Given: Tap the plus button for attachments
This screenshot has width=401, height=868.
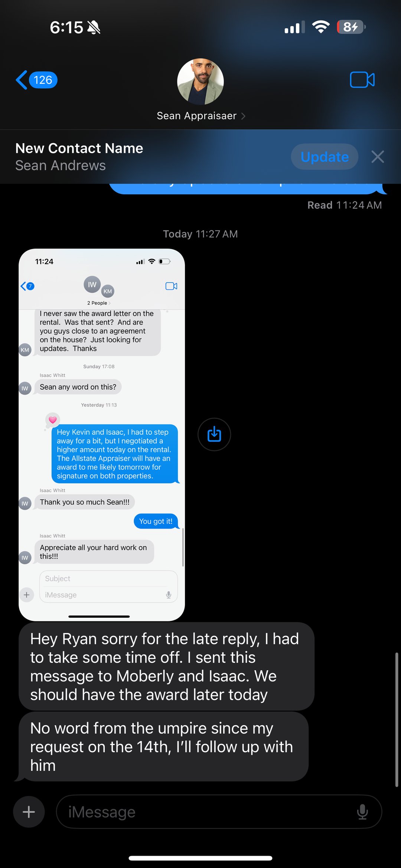Looking at the screenshot, I should pyautogui.click(x=29, y=812).
